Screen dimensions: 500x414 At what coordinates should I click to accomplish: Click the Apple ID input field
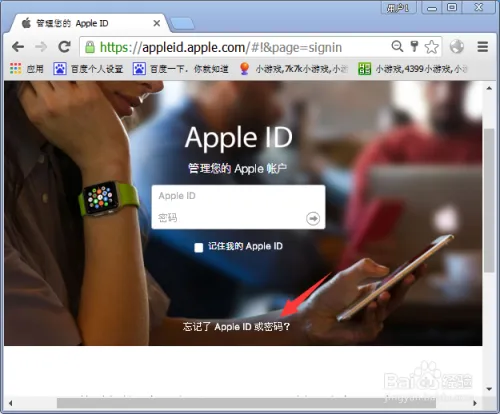pos(238,196)
